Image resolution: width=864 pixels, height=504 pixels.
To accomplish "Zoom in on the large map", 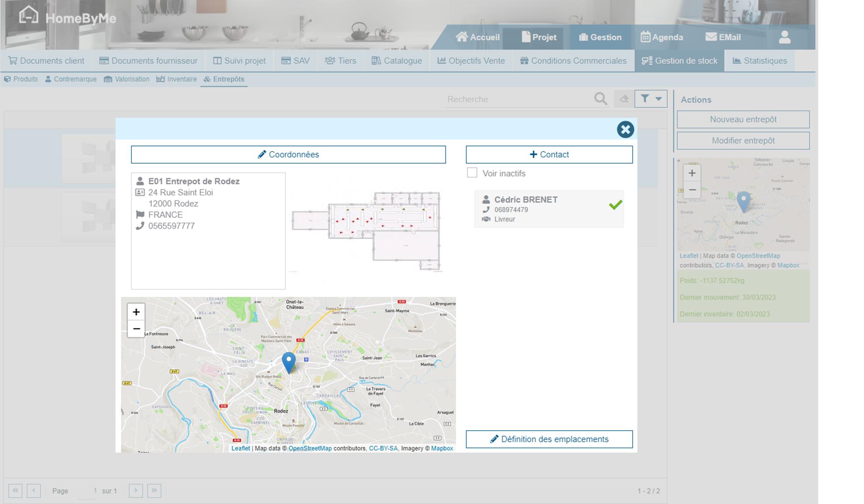I will pyautogui.click(x=136, y=312).
